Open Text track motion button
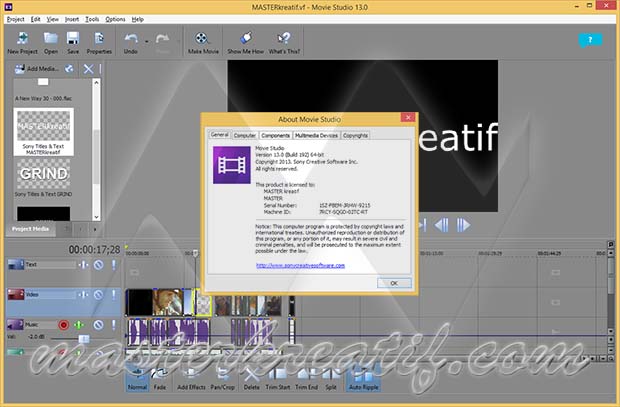620x407 pixels. 83,265
